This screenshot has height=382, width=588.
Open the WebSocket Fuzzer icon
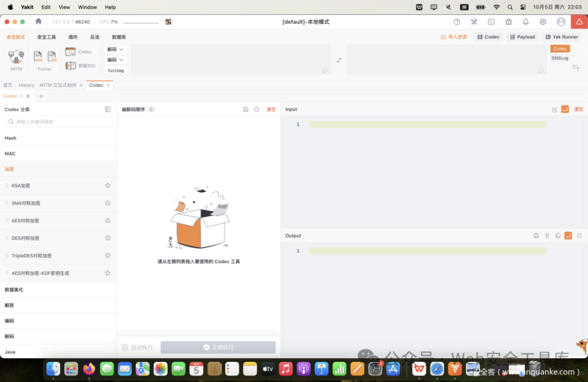click(x=52, y=57)
